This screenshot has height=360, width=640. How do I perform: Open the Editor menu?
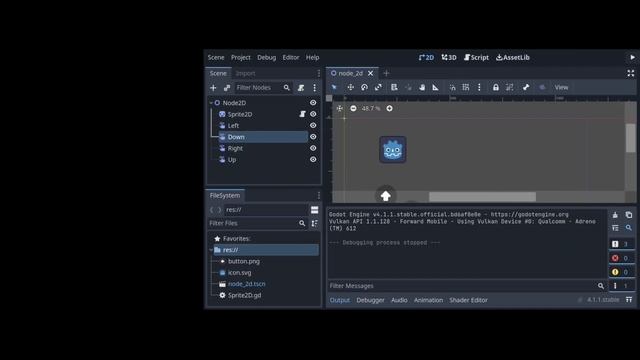click(x=291, y=58)
